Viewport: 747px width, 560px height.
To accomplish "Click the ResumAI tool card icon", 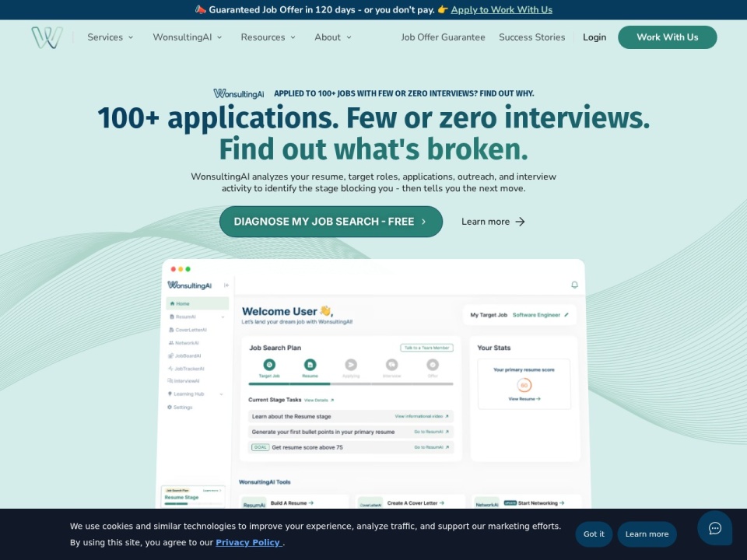I will pos(254,504).
